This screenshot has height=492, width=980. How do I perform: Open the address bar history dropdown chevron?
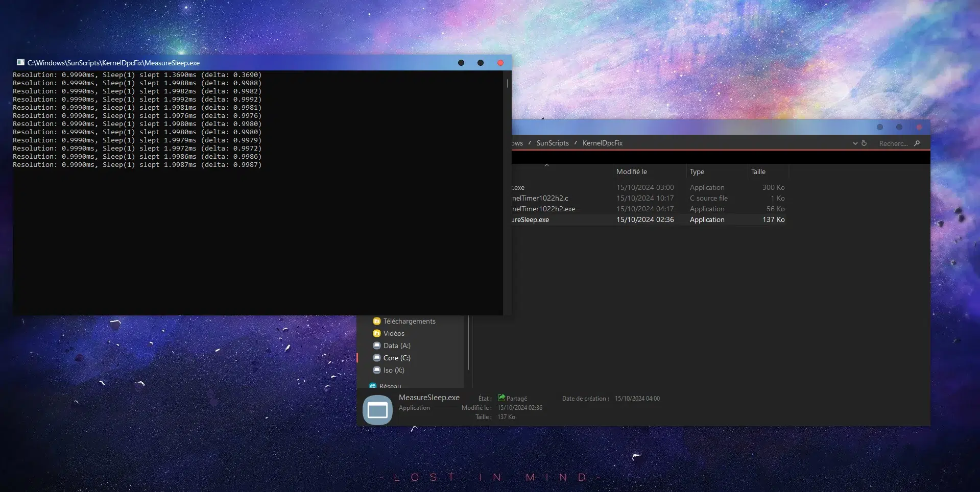[855, 143]
